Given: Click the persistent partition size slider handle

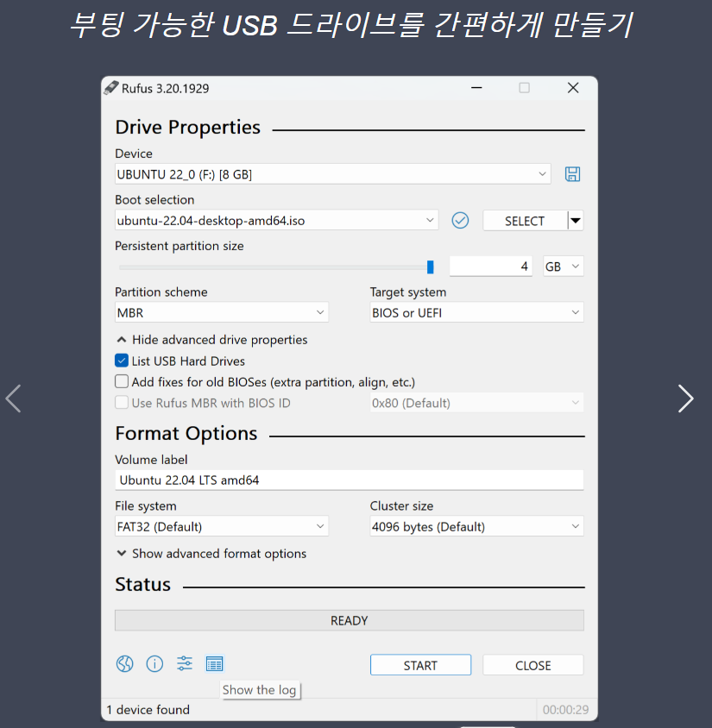Looking at the screenshot, I should click(x=430, y=267).
